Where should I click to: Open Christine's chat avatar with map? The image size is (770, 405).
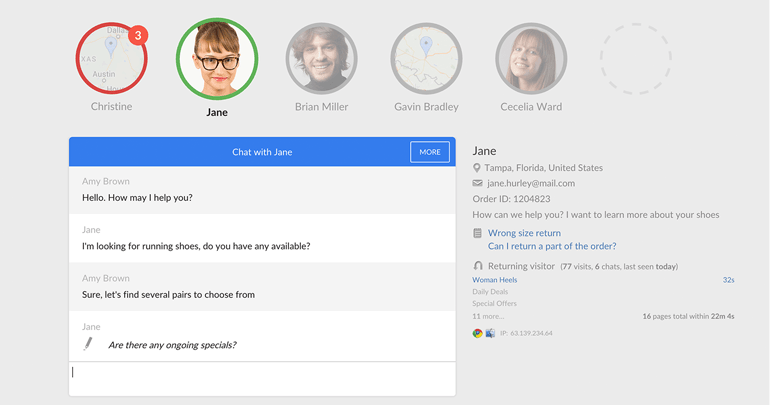pos(111,58)
